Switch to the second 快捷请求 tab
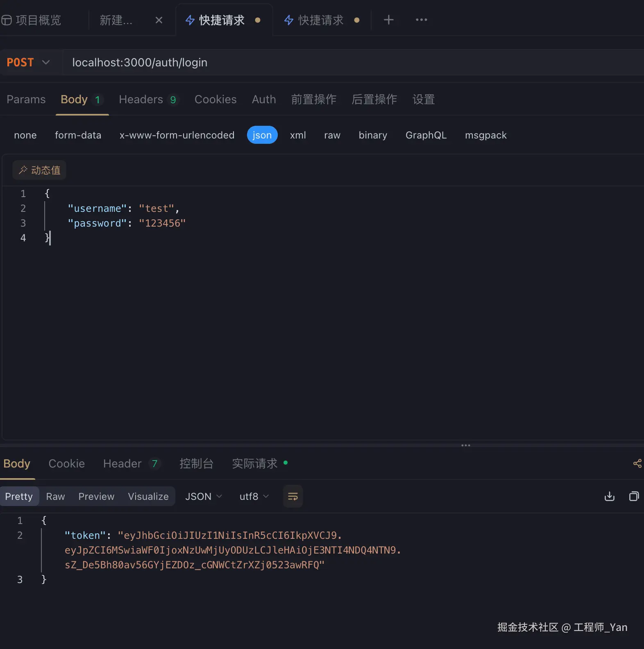This screenshot has height=649, width=644. pos(321,20)
